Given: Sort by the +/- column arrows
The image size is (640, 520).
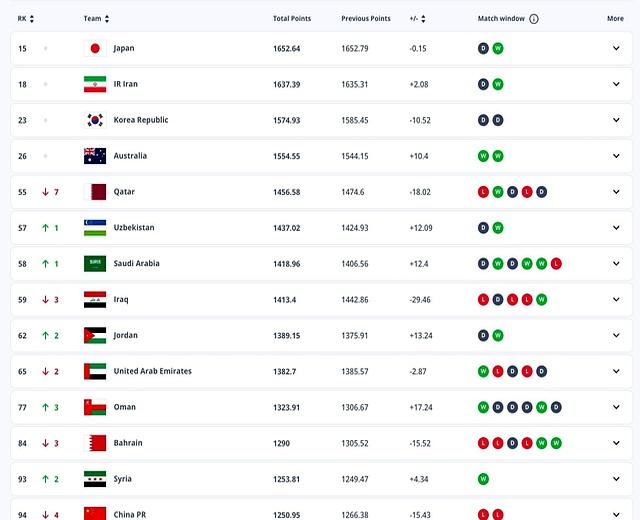Looking at the screenshot, I should tap(423, 19).
